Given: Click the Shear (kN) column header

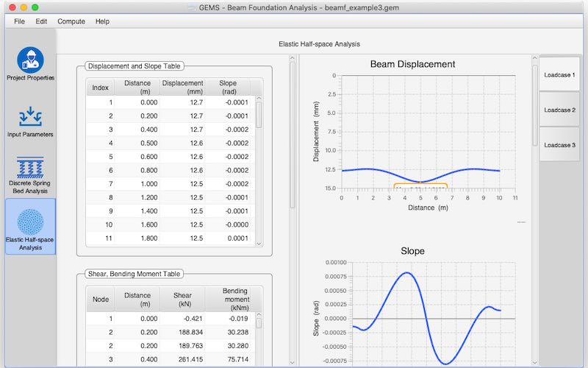Looking at the screenshot, I should [x=182, y=299].
